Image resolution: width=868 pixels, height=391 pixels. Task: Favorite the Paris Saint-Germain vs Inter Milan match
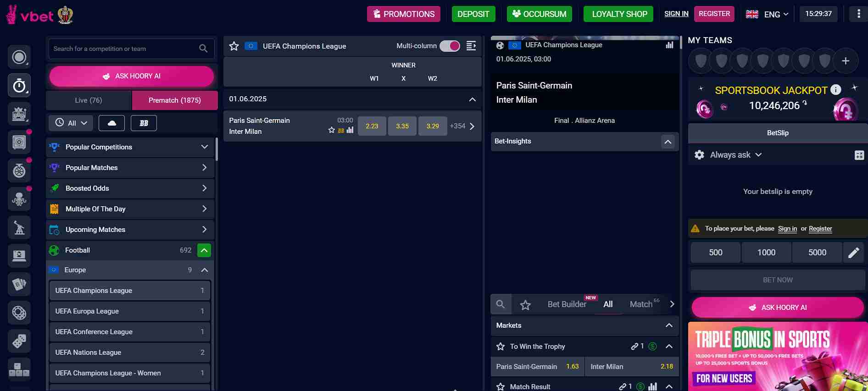click(x=332, y=130)
